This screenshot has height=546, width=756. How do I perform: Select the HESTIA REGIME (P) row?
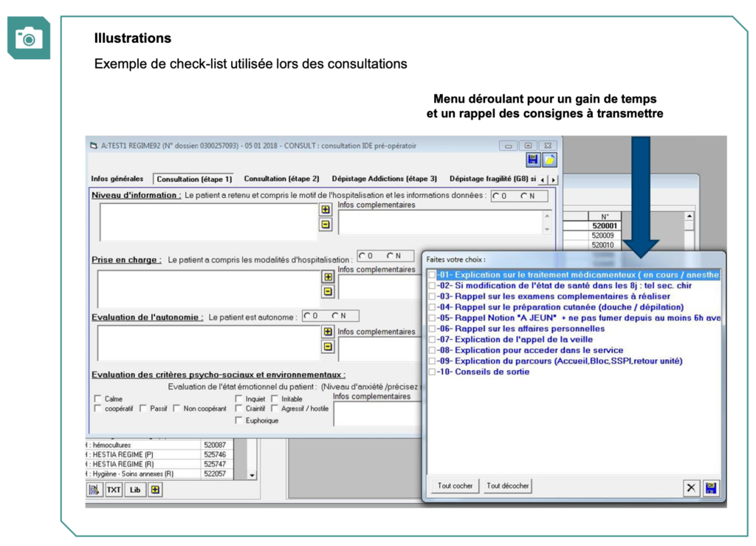coord(159,454)
